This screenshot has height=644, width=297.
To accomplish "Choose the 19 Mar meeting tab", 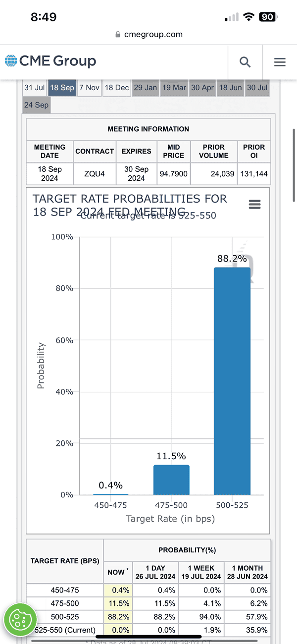I will [x=174, y=88].
